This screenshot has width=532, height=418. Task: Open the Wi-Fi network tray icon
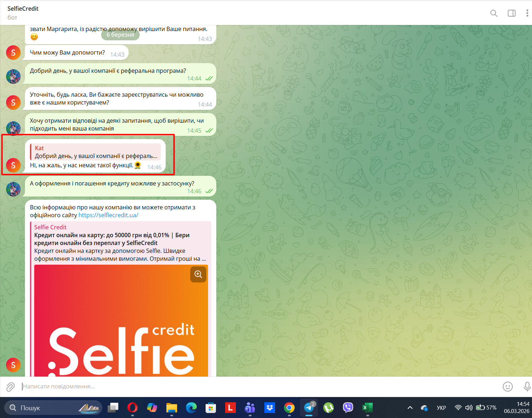pyautogui.click(x=458, y=408)
